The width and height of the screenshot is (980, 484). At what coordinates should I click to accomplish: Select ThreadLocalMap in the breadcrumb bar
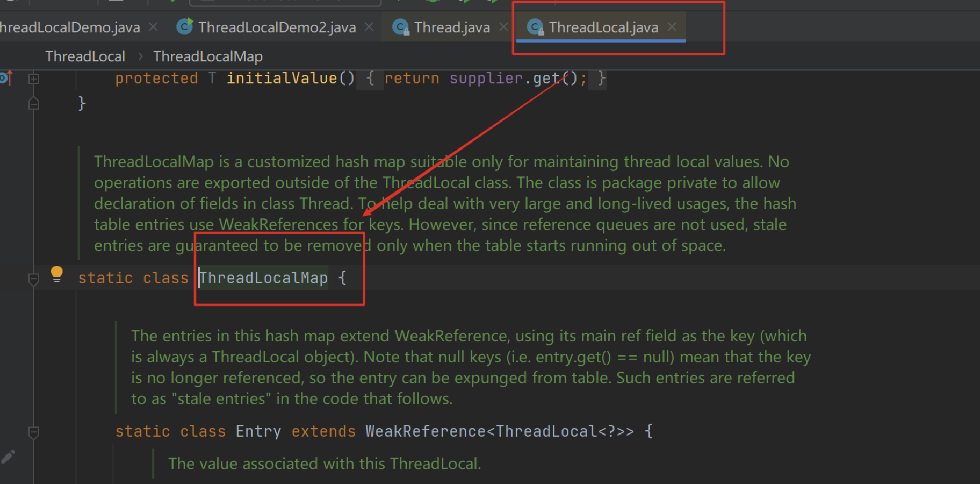pyautogui.click(x=207, y=56)
